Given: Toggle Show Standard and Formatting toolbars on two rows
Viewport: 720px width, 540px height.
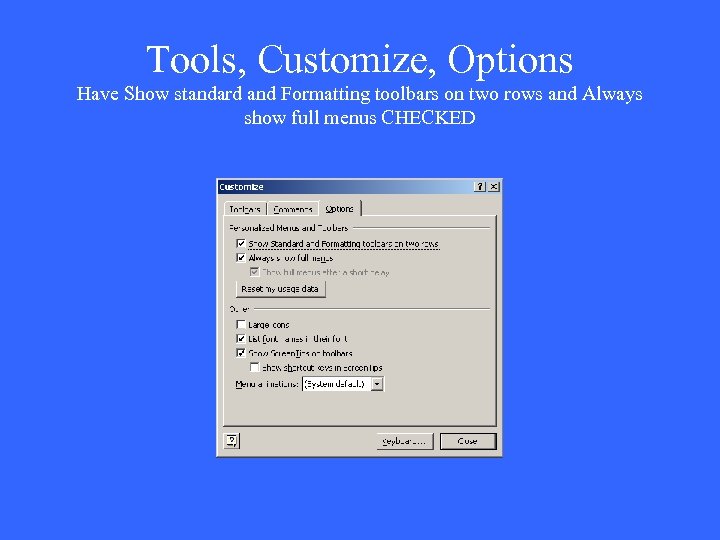Looking at the screenshot, I should (241, 243).
